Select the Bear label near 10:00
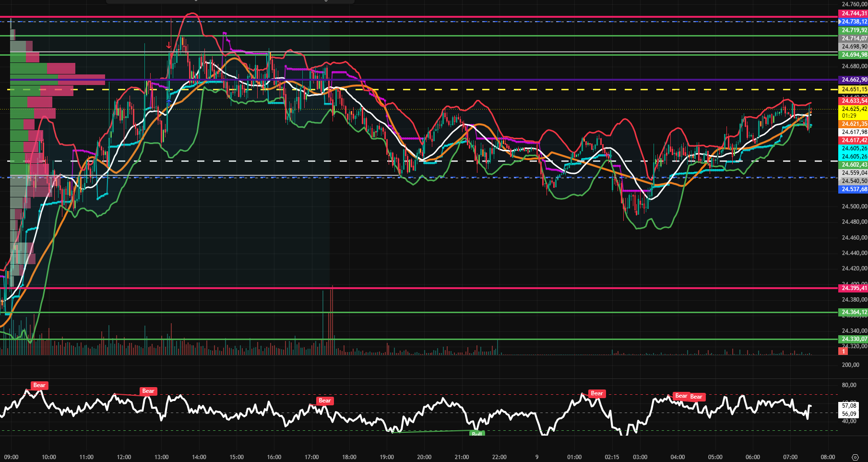 pos(39,385)
